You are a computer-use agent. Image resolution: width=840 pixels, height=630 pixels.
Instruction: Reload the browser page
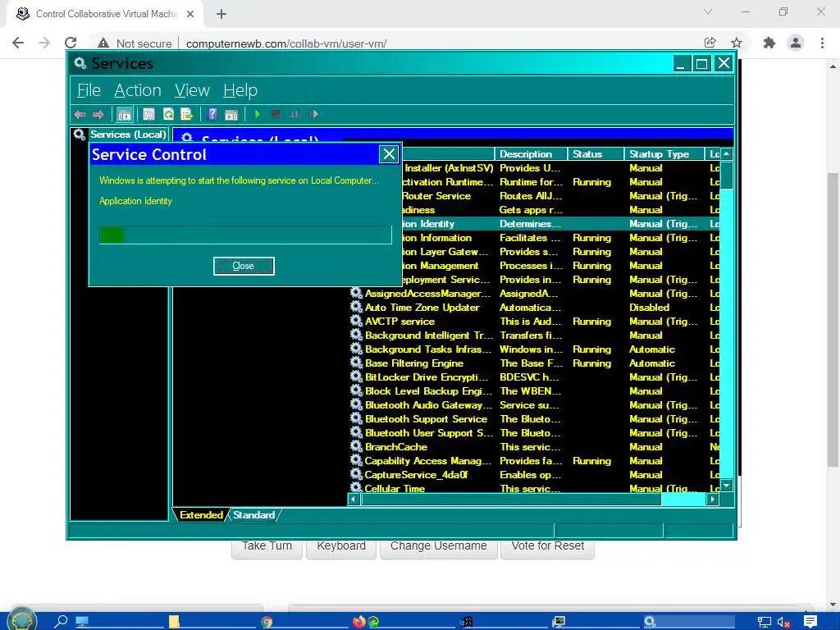pyautogui.click(x=71, y=43)
